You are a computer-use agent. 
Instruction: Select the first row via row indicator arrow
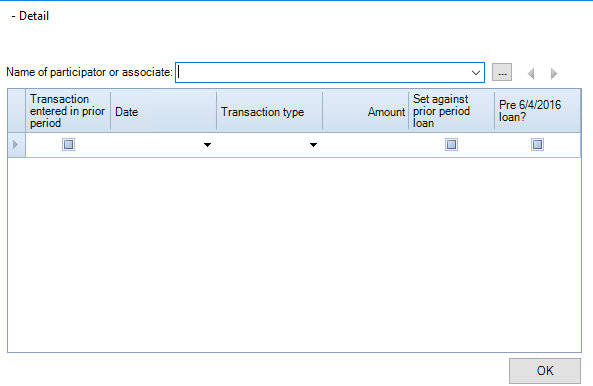coord(16,144)
